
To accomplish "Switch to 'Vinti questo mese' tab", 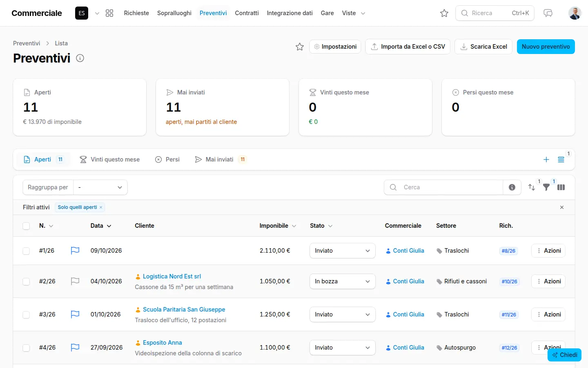I will (x=109, y=159).
